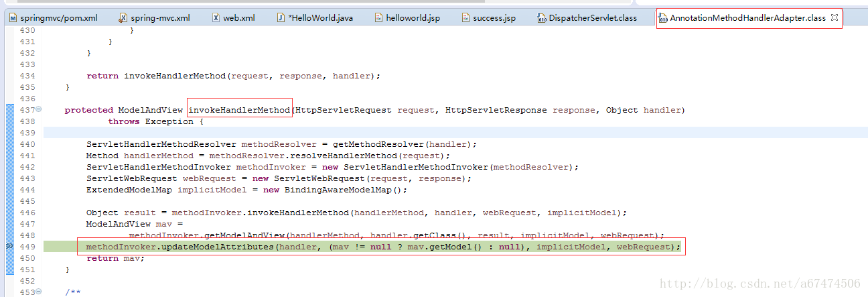The image size is (868, 297).
Task: Click 'ServletWebRequest webRequest' on line 443
Action: click(159, 178)
